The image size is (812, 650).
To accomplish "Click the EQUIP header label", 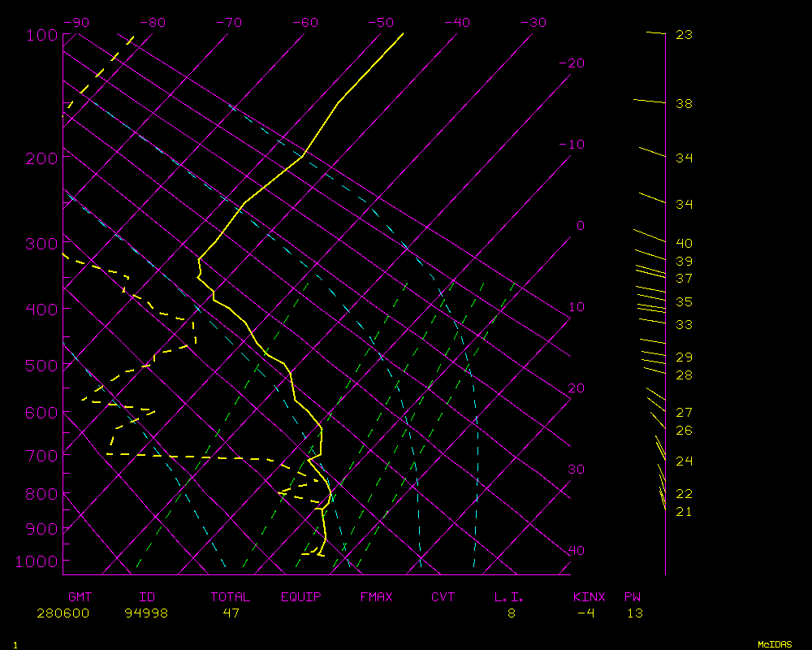I will [x=301, y=597].
